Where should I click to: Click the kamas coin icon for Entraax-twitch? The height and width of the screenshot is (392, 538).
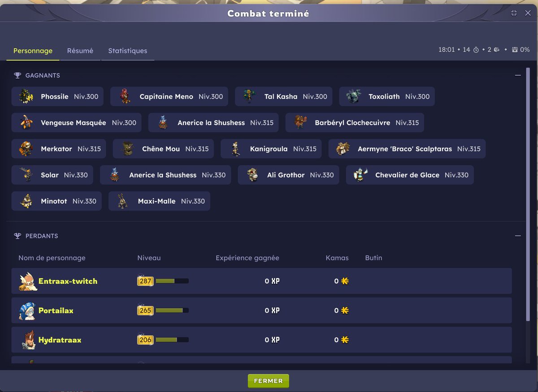tap(345, 281)
